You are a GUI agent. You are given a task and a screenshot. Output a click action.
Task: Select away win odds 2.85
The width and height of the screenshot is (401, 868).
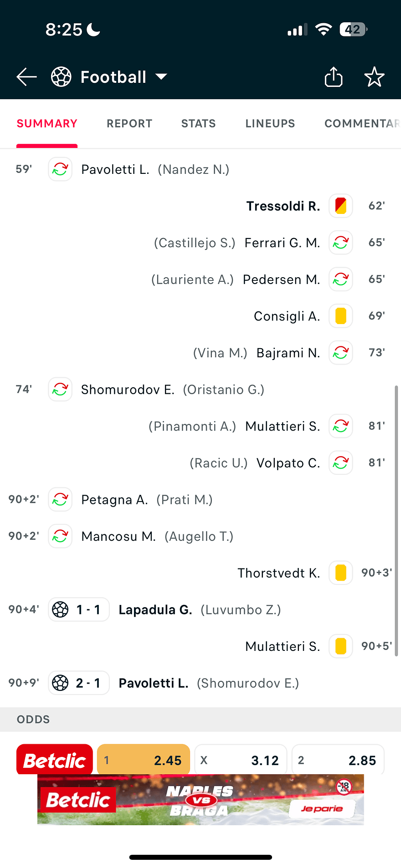(x=338, y=760)
